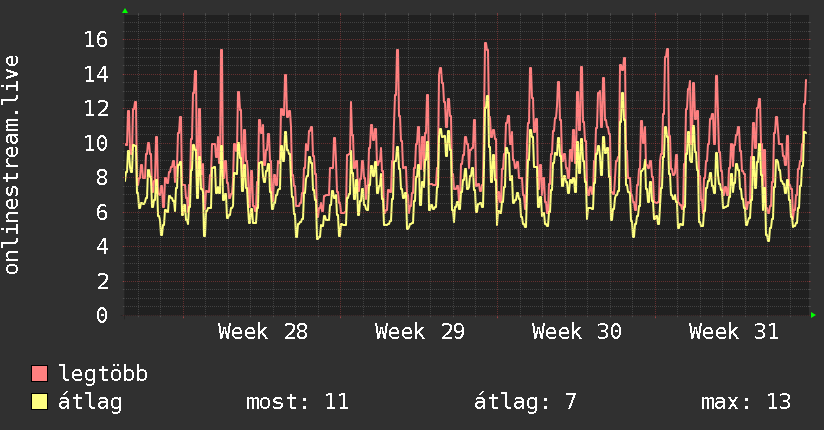824x430 pixels.
Task: Click the 16 y-axis tick label
Action: [96, 39]
